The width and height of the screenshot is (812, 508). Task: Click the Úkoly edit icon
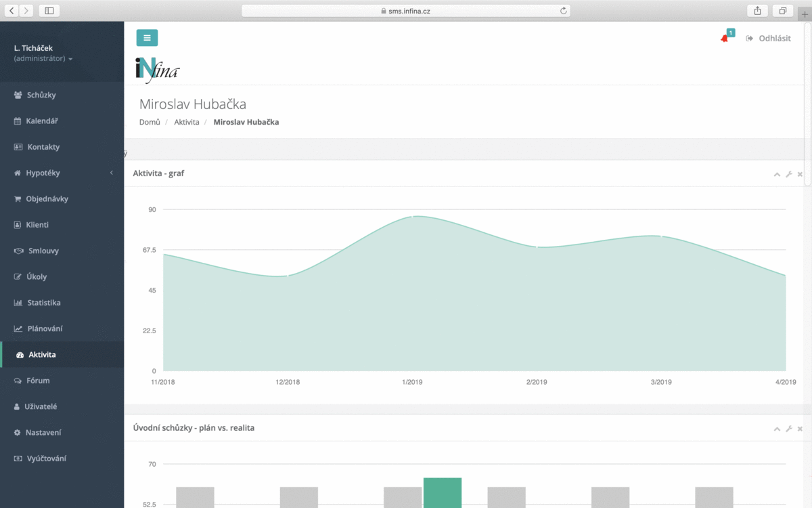(x=18, y=276)
